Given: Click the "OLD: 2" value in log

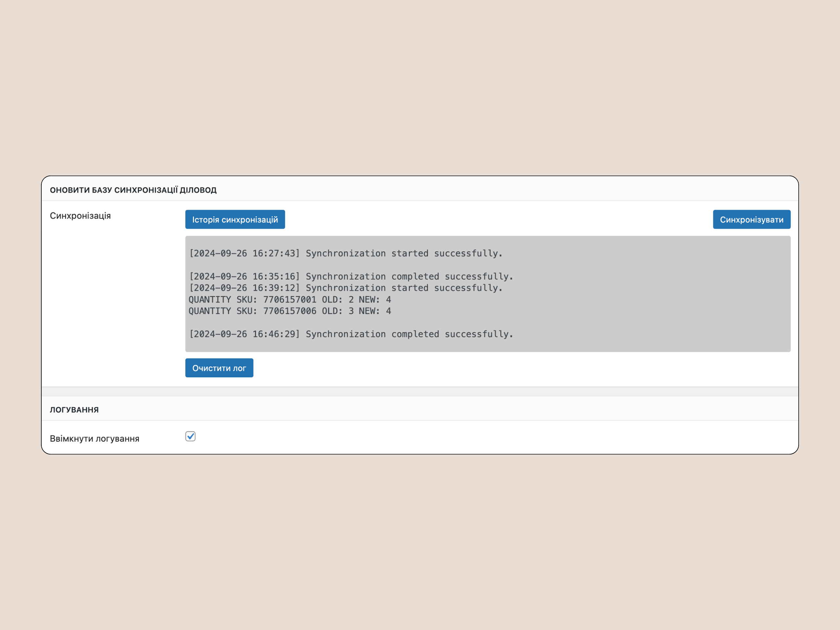Looking at the screenshot, I should pos(338,300).
